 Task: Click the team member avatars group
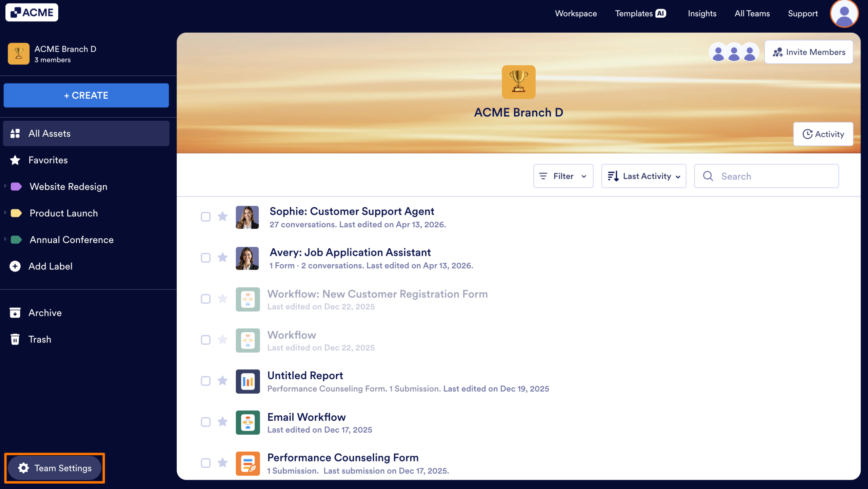[x=734, y=52]
